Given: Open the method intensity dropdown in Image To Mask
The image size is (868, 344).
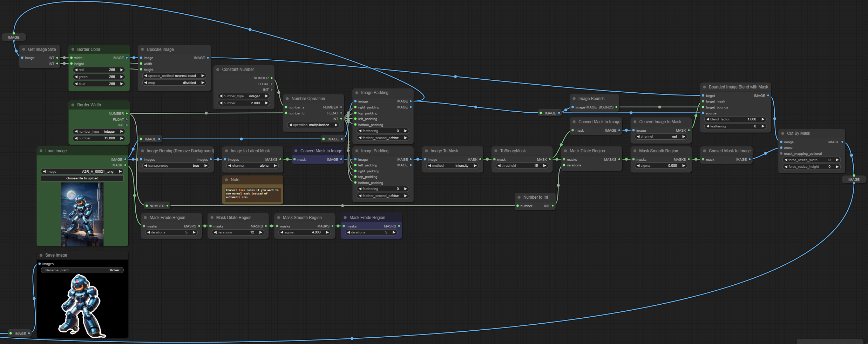Looking at the screenshot, I should pyautogui.click(x=452, y=166).
